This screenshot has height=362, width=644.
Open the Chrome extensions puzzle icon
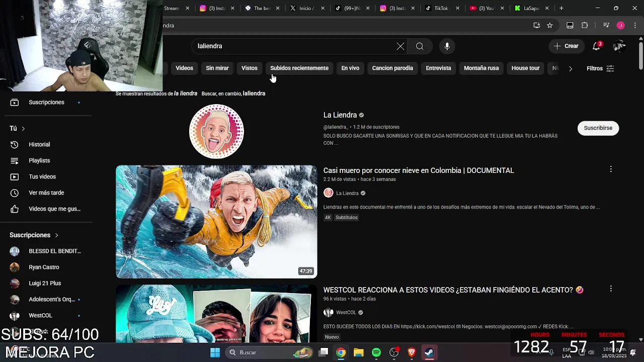tap(585, 25)
